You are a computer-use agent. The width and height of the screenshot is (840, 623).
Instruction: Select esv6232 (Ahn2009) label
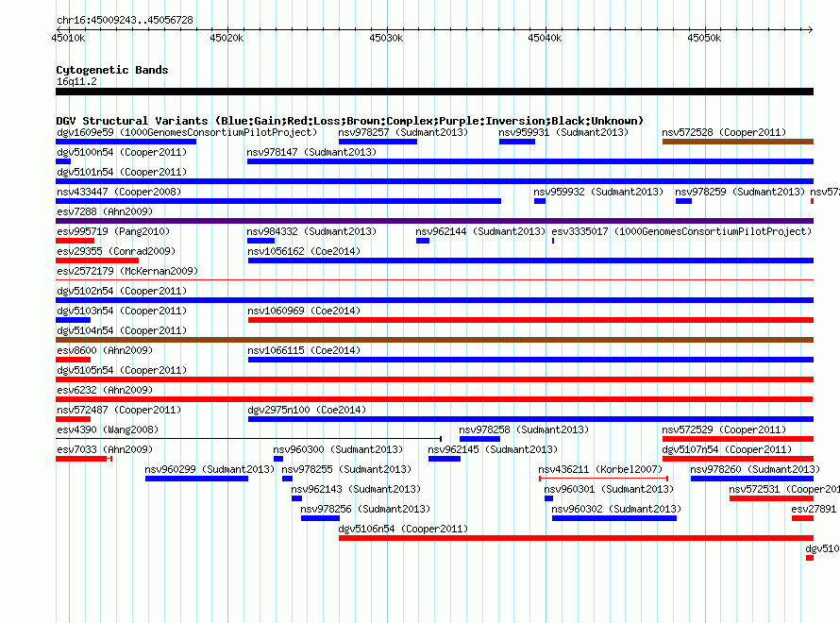tap(105, 390)
